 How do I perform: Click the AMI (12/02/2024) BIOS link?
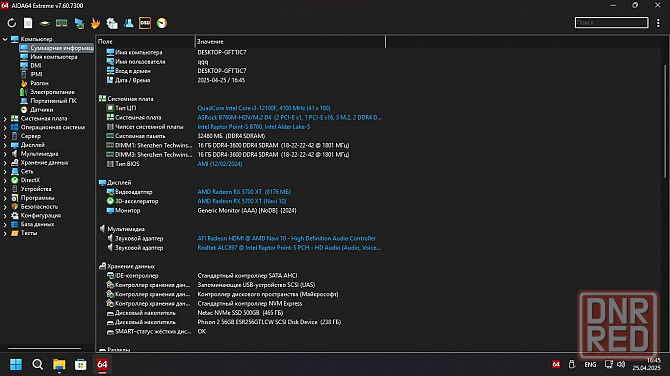pos(220,164)
